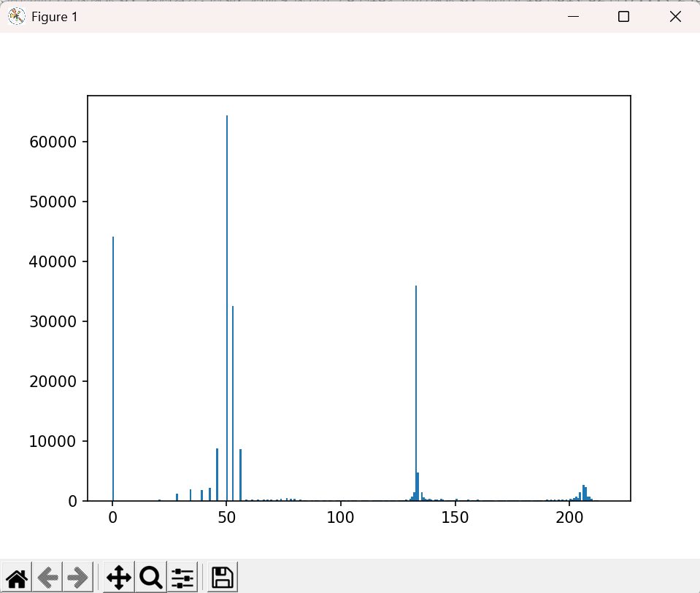This screenshot has width=700, height=593.
Task: Click the x-axis label 150
Action: pos(455,518)
